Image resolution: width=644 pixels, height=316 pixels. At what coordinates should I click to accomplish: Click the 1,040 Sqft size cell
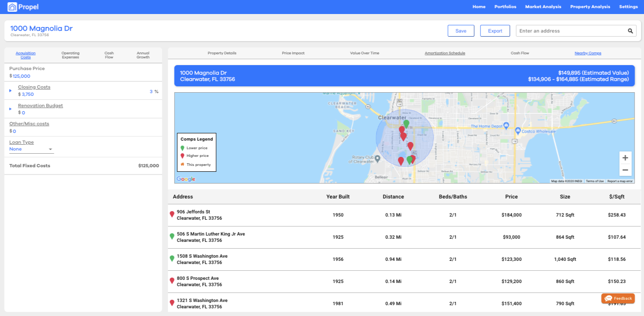tap(565, 259)
